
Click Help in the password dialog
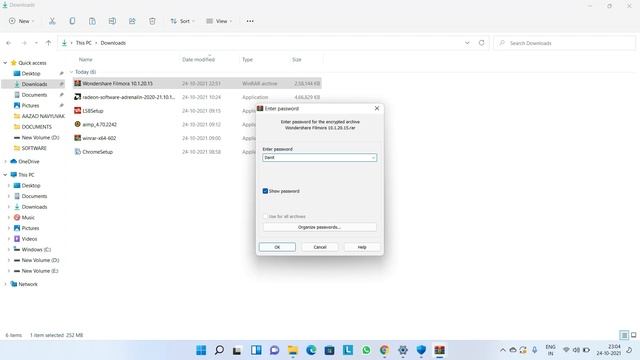(x=362, y=247)
